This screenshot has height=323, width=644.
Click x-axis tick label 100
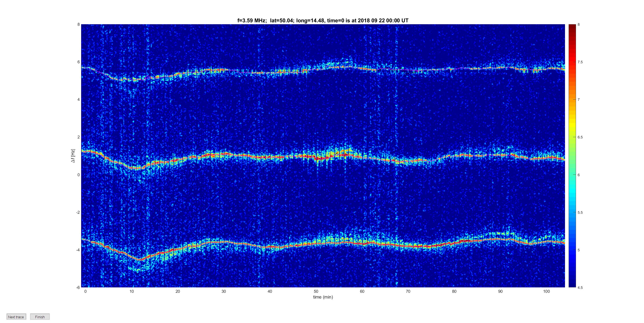tap(547, 291)
